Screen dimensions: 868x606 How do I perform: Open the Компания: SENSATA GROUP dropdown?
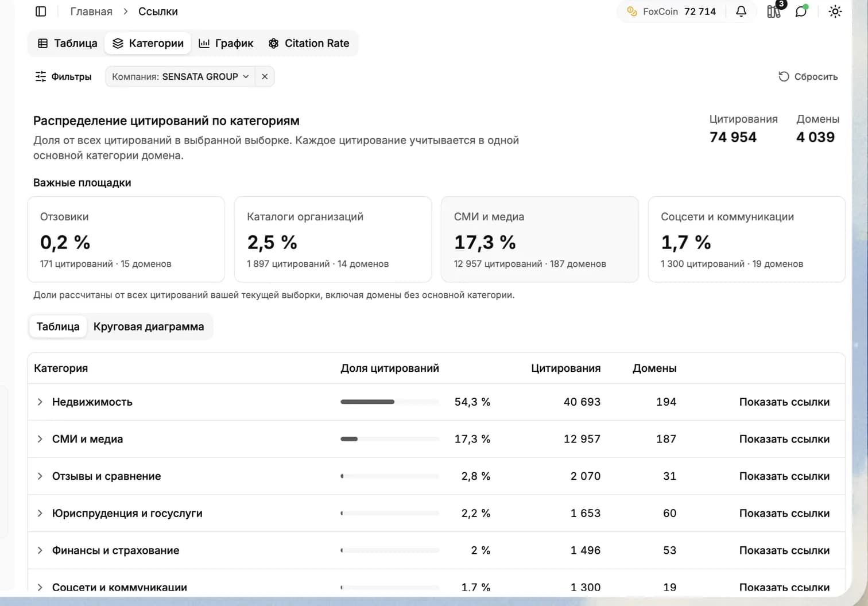(x=180, y=77)
